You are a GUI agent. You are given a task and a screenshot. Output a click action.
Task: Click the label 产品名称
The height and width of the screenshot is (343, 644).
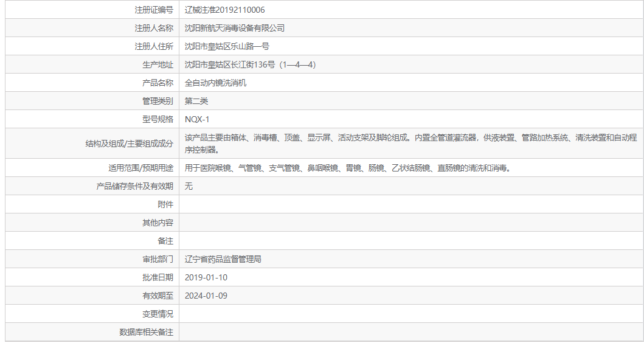point(158,83)
